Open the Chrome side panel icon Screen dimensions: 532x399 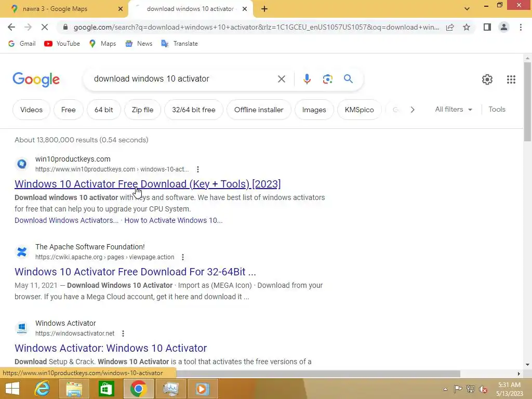pyautogui.click(x=487, y=27)
